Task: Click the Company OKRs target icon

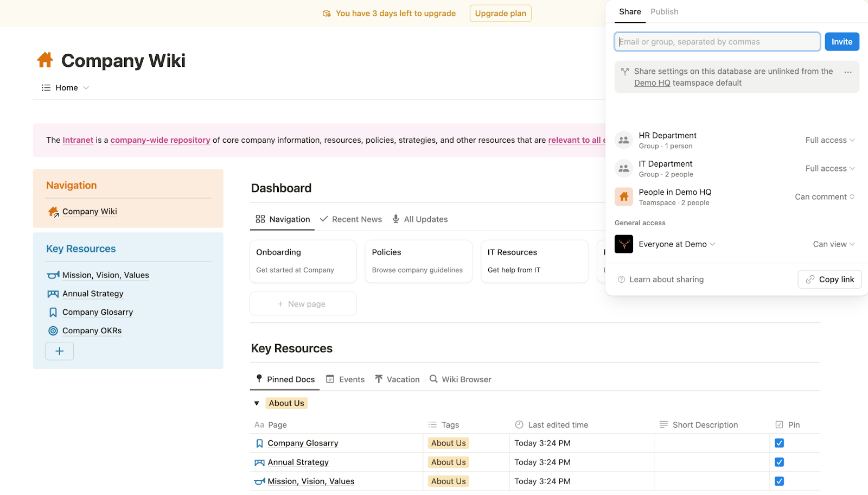Action: (x=53, y=331)
